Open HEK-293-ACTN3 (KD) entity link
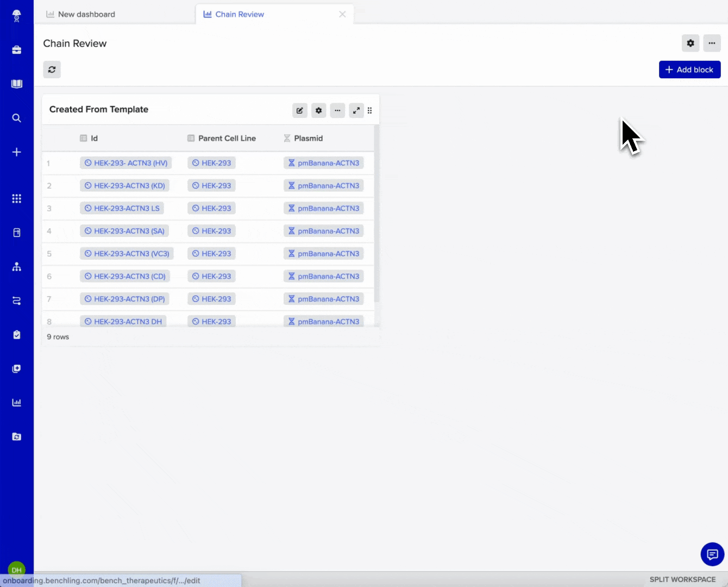728x587 pixels. [129, 185]
